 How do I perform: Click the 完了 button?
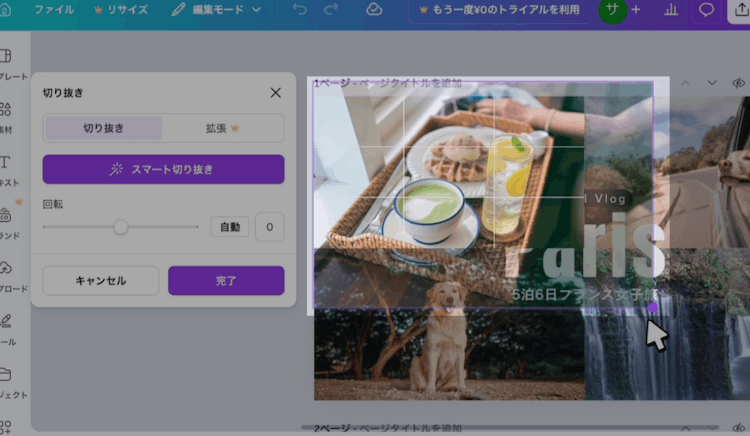coord(226,281)
